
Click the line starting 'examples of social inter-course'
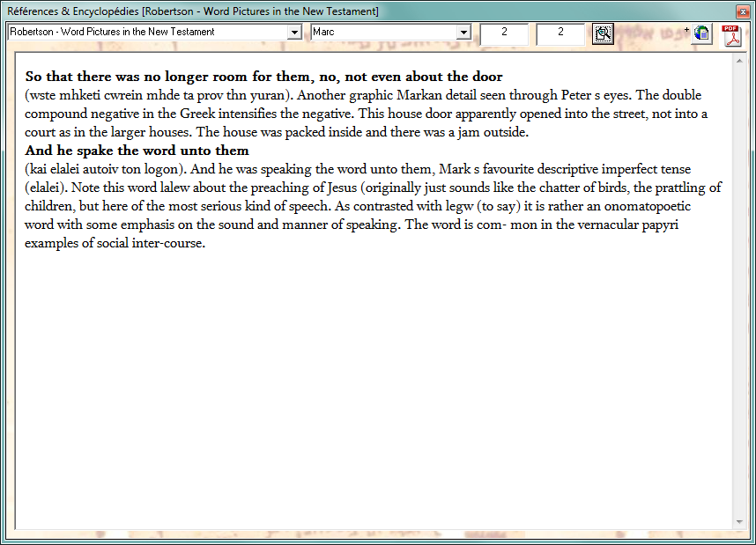tap(115, 243)
